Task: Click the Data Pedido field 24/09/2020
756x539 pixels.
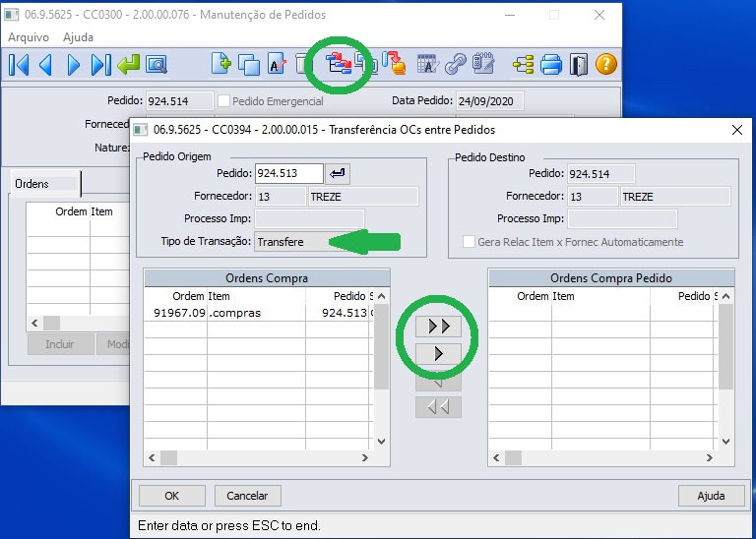Action: point(490,101)
